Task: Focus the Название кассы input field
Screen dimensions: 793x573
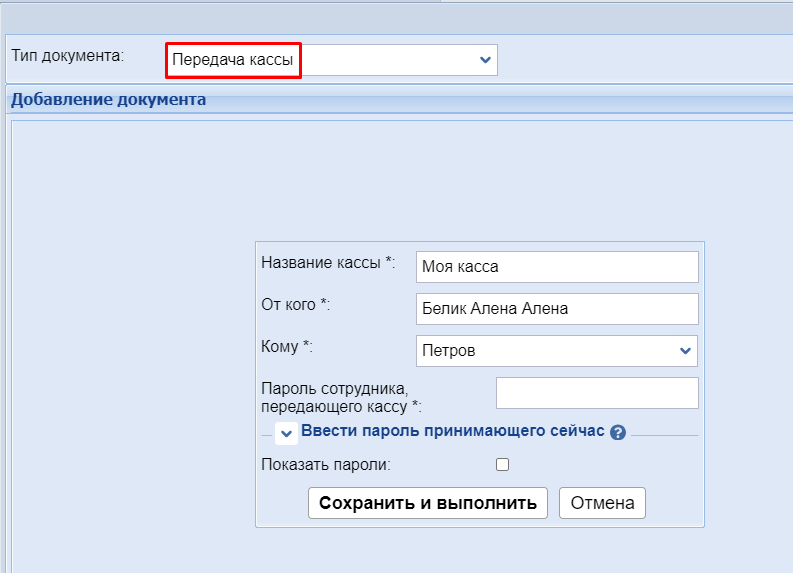Action: [x=555, y=267]
